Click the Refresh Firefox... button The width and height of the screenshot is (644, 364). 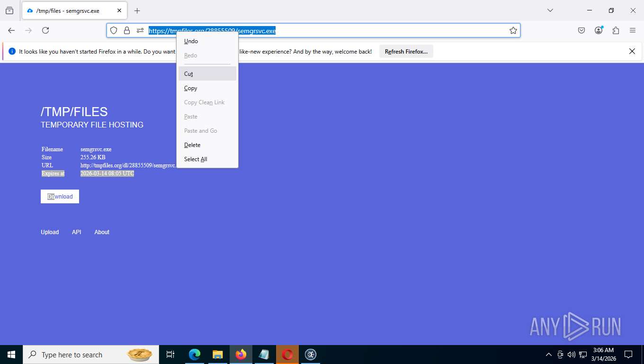406,52
